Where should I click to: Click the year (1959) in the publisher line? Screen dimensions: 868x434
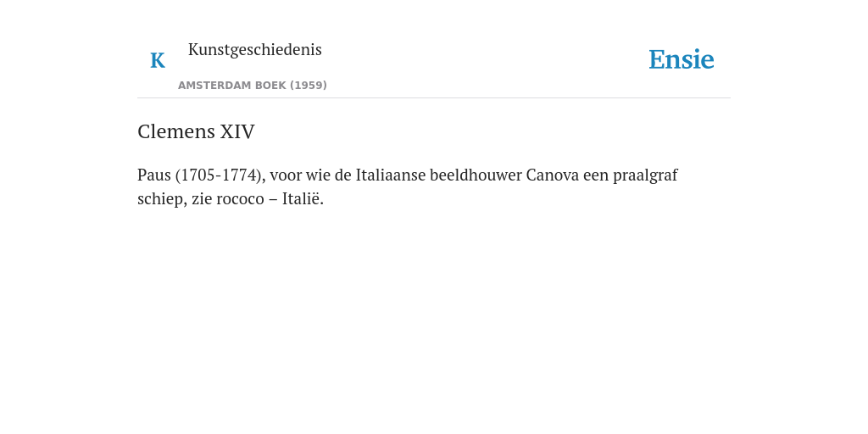click(x=309, y=86)
